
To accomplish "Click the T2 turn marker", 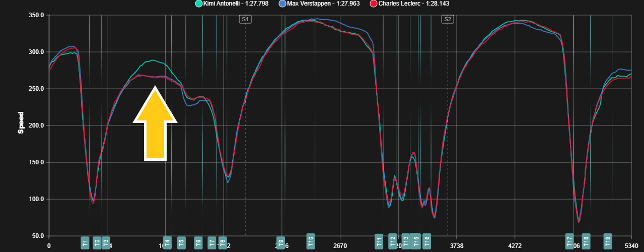I will click(97, 242).
